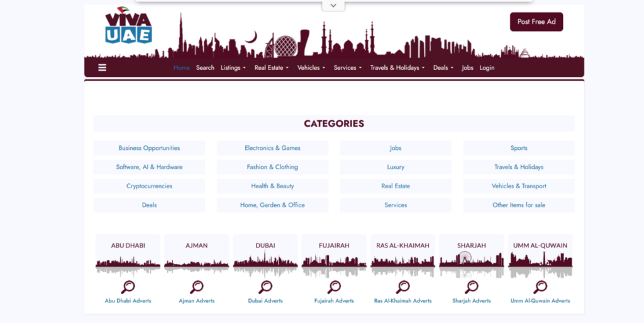Open the Services navigation dropdown
Image resolution: width=644 pixels, height=323 pixels.
[x=347, y=68]
